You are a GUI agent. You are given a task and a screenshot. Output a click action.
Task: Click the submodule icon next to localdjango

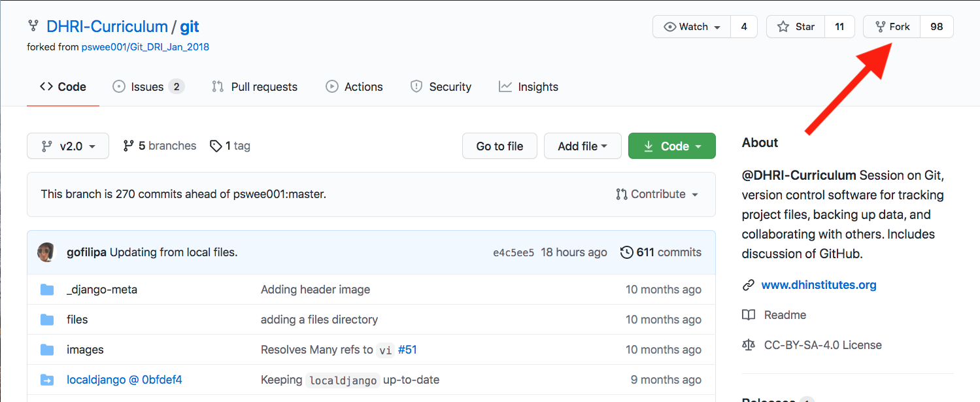[x=47, y=379]
